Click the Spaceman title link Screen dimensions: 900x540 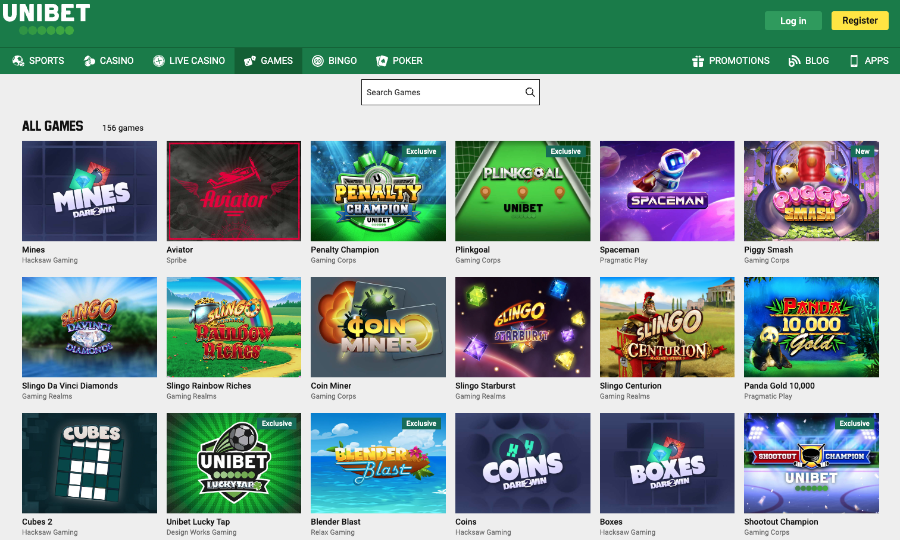tap(619, 250)
